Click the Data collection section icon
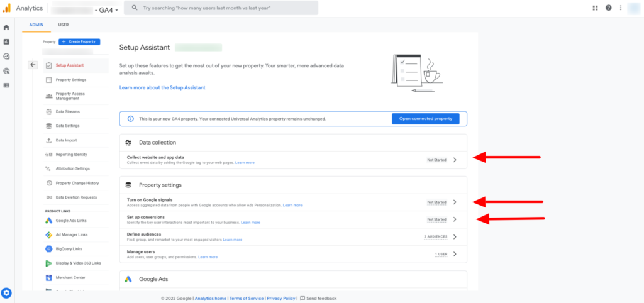This screenshot has height=303, width=644. coord(128,143)
